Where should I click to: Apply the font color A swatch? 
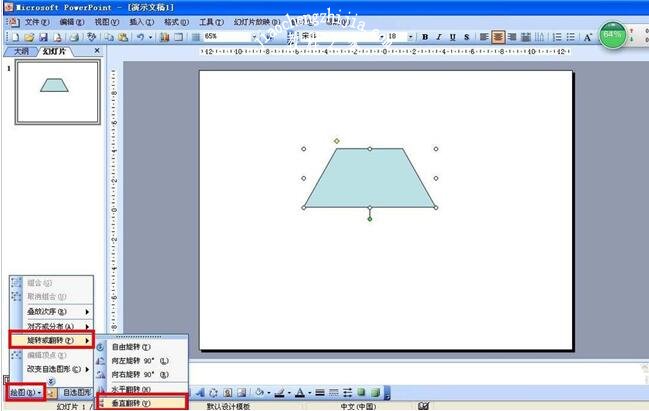click(300, 392)
